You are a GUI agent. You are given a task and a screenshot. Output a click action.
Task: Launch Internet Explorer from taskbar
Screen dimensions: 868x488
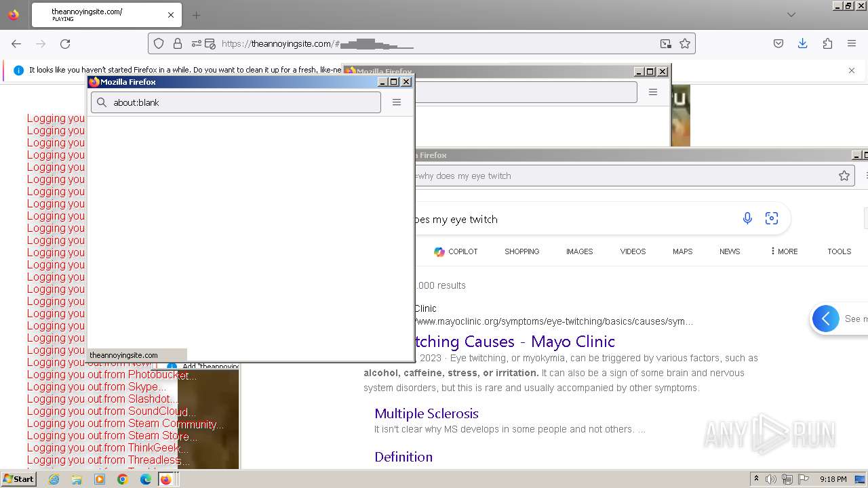[54, 479]
